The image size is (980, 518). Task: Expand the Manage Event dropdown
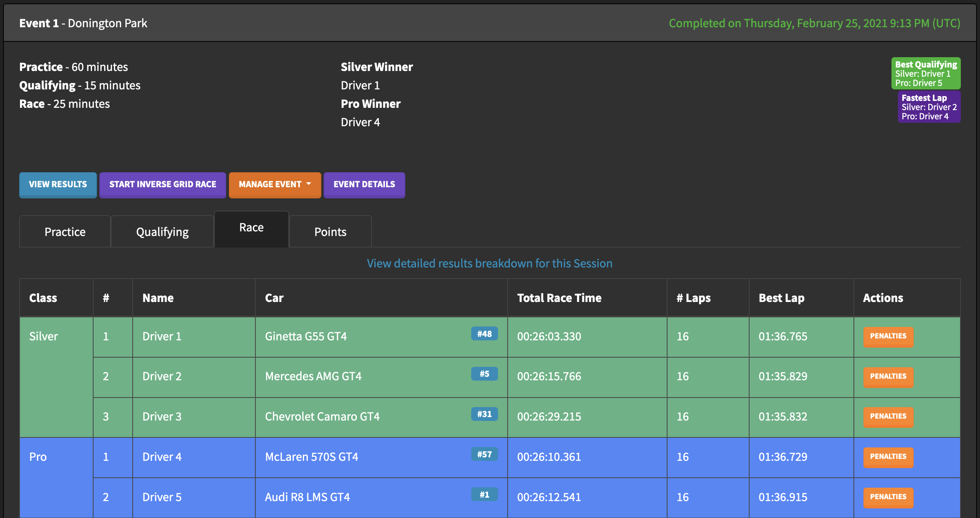[x=275, y=185]
